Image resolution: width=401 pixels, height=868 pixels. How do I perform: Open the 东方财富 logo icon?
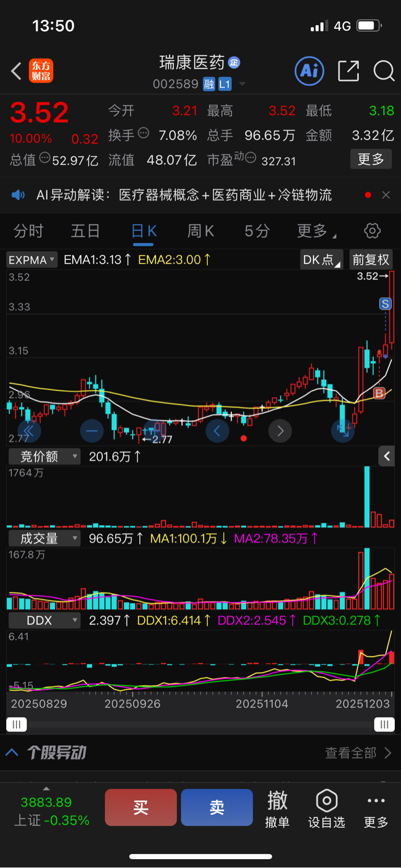pyautogui.click(x=41, y=71)
